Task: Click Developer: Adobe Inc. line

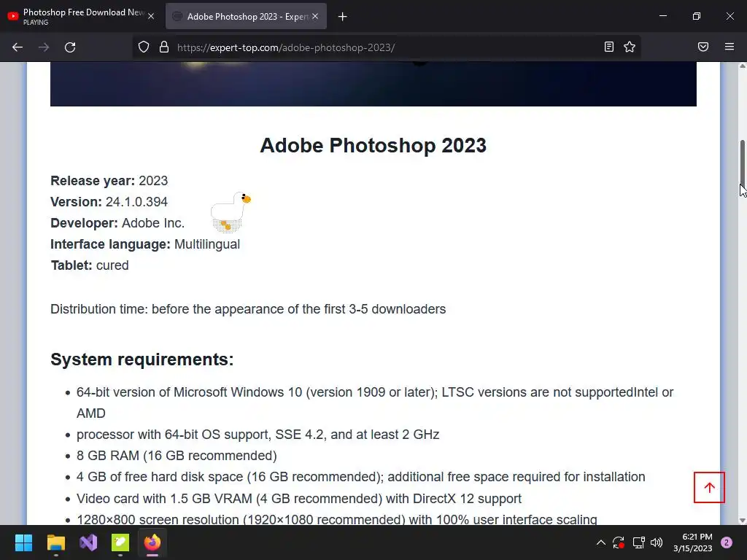Action: [x=117, y=223]
